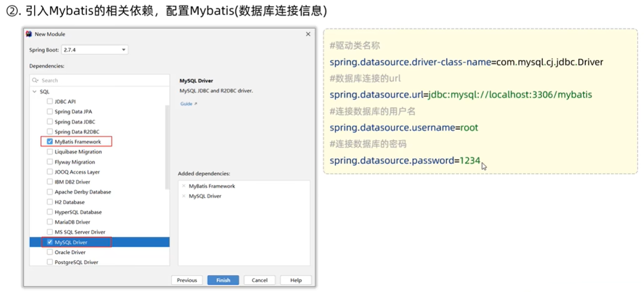Open the MySQL Driver Guide link

pyautogui.click(x=189, y=104)
